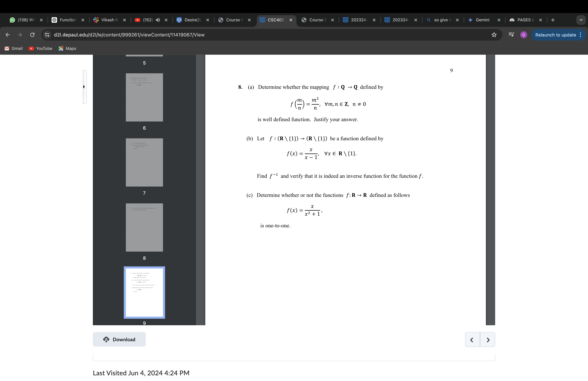588x381 pixels.
Task: Open the Chrome three-dot menu
Action: (x=581, y=35)
